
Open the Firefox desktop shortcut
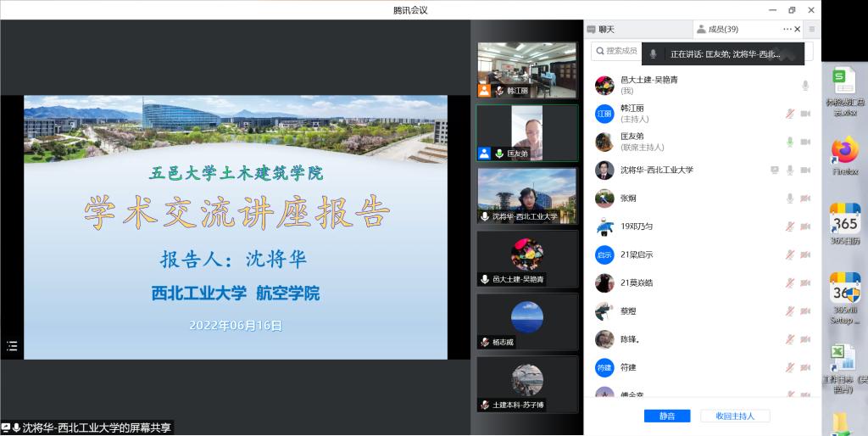pos(844,156)
